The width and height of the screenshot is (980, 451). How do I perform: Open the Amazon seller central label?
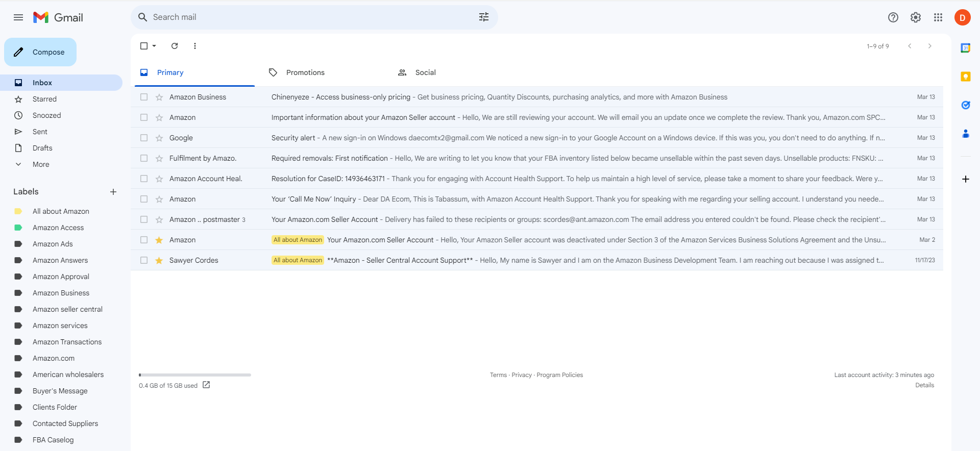(61, 309)
